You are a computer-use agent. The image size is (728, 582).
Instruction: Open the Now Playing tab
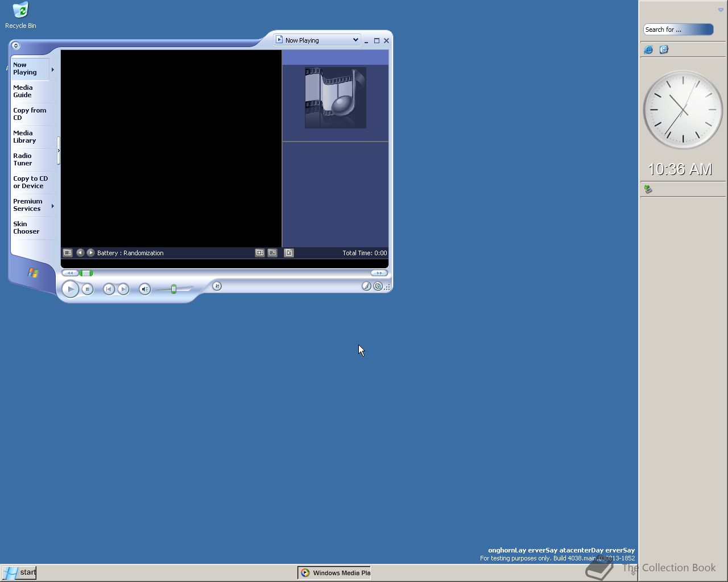30,69
